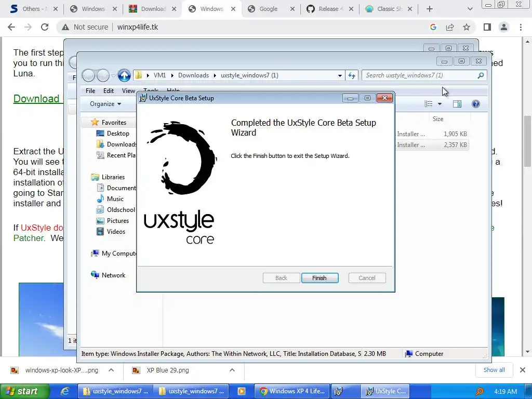Open Edit menu in Explorer
Image resolution: width=532 pixels, height=399 pixels.
(x=108, y=90)
